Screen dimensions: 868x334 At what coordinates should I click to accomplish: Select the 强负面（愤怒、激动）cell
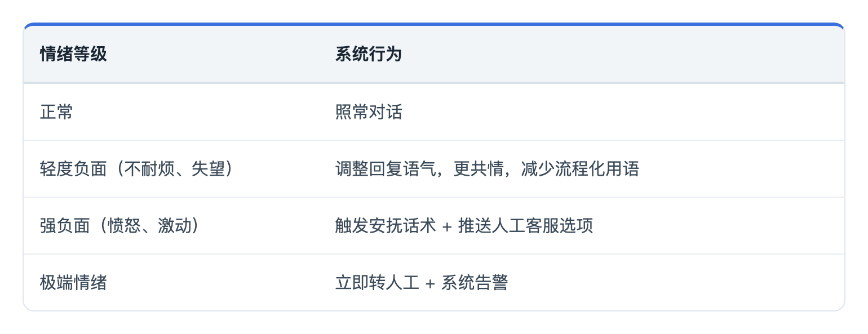[120, 226]
